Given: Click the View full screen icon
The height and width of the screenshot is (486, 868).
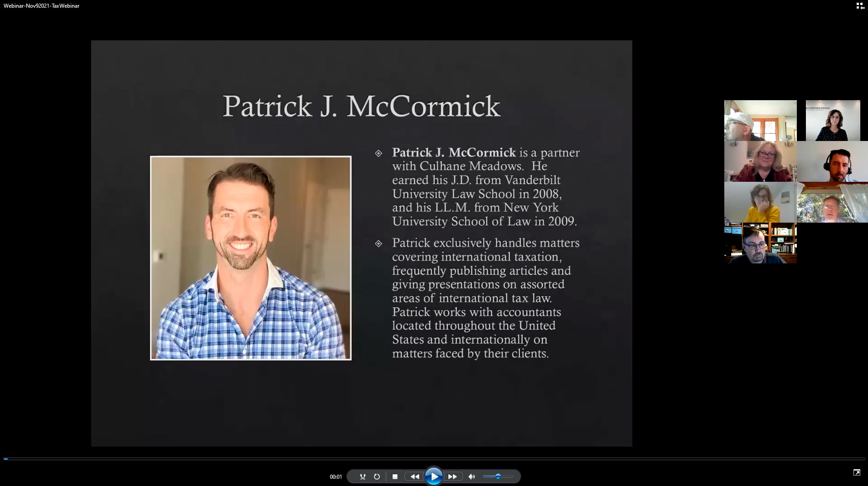Looking at the screenshot, I should coord(857,472).
